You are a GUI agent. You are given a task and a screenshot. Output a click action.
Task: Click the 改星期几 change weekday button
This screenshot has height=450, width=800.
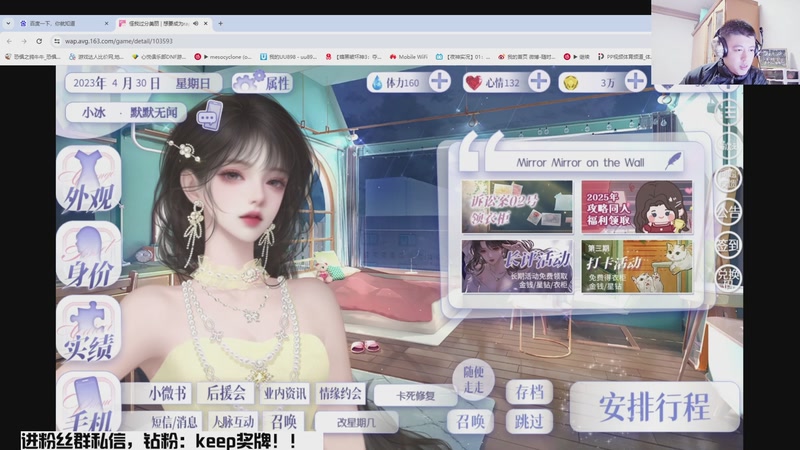(x=356, y=422)
